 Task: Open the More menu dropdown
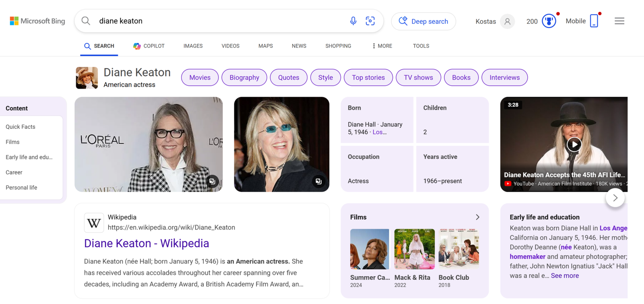[x=382, y=46]
